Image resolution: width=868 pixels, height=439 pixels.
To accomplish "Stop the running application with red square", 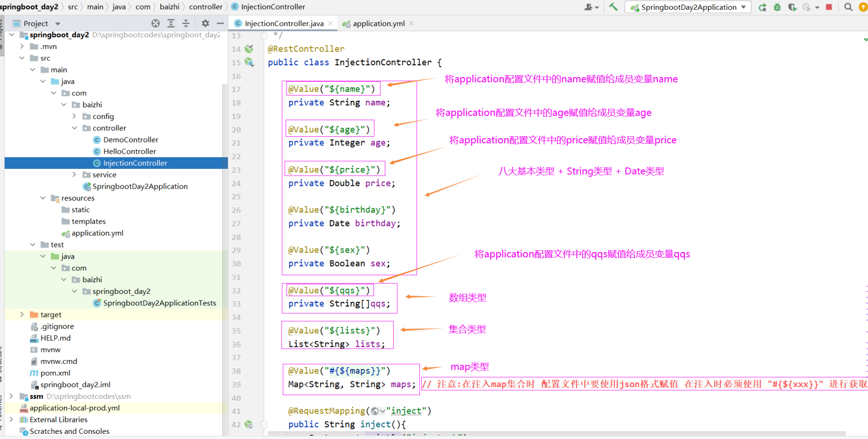I will (x=829, y=7).
